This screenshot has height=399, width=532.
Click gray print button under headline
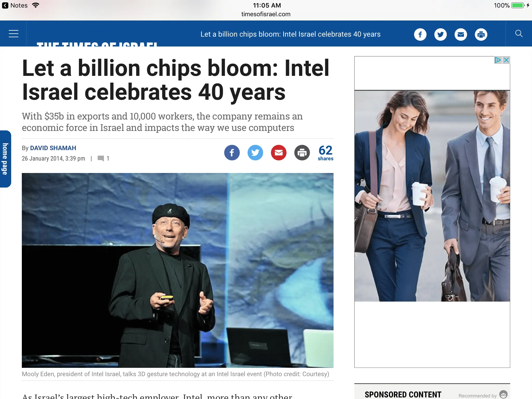[x=302, y=152]
